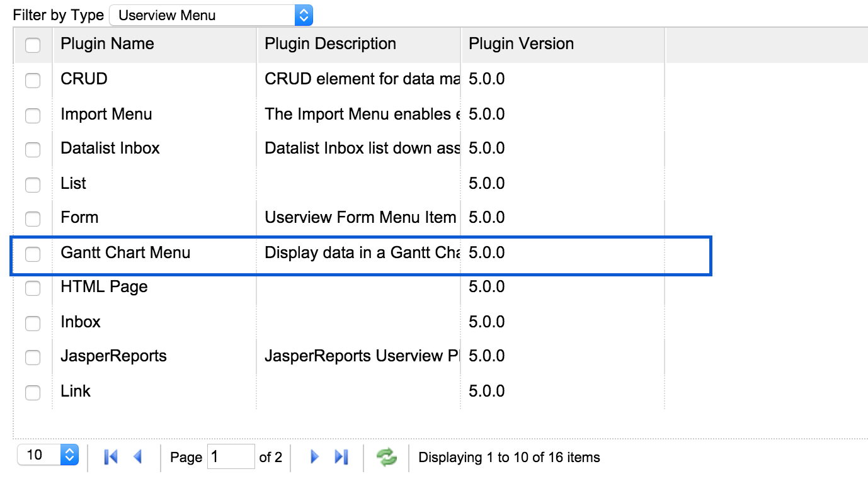The width and height of the screenshot is (868, 486).
Task: Select the Gantt Chart Menu checkbox
Action: tap(33, 254)
